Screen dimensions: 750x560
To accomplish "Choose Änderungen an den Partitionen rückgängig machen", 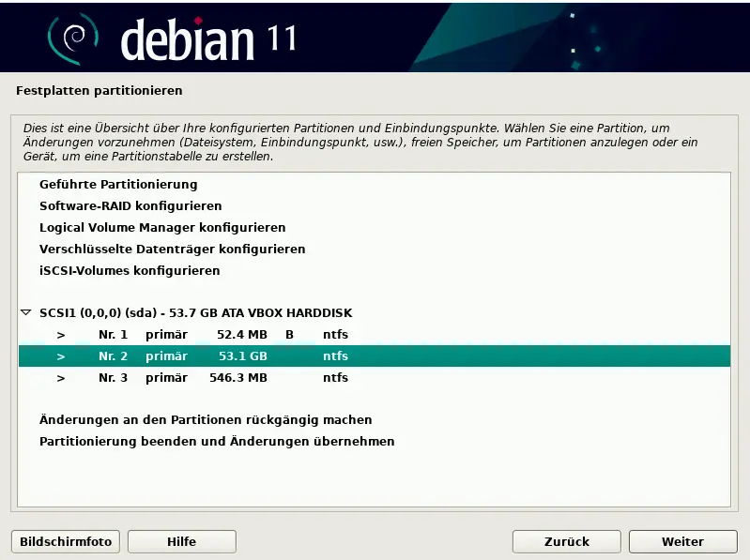I will [375, 419].
